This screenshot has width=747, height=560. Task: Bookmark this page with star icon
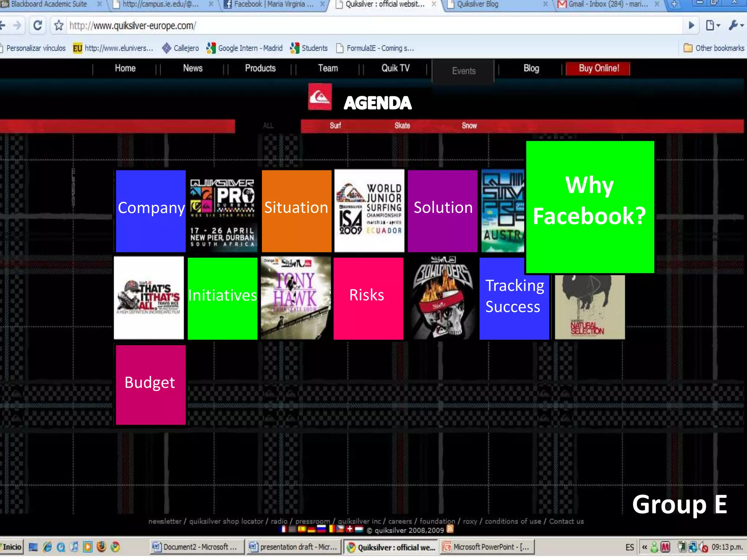click(59, 26)
